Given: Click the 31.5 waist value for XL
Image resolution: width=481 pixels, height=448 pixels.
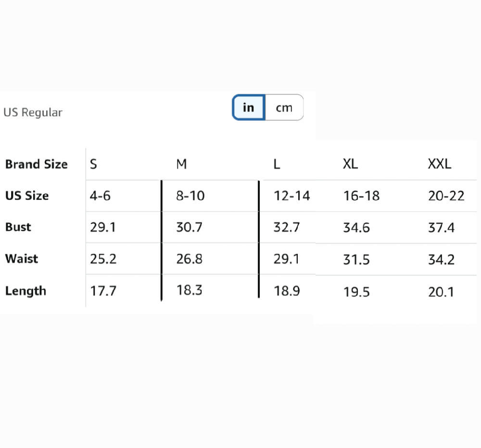Looking at the screenshot, I should (x=356, y=260).
